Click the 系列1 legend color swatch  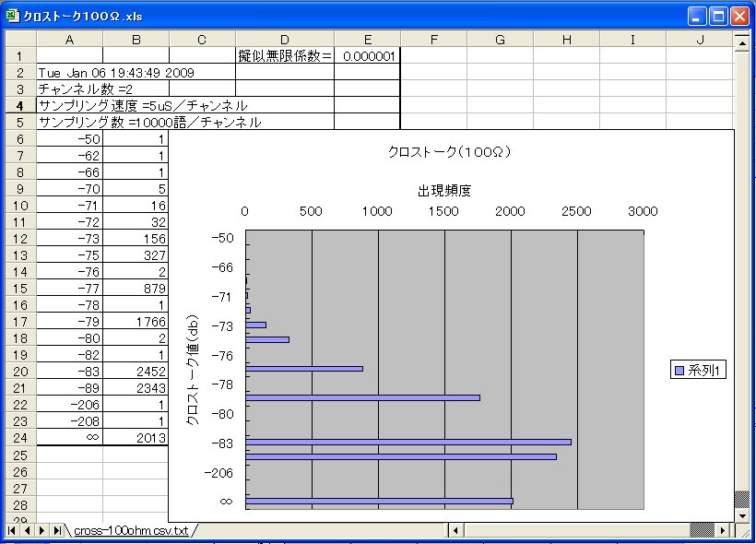(679, 370)
